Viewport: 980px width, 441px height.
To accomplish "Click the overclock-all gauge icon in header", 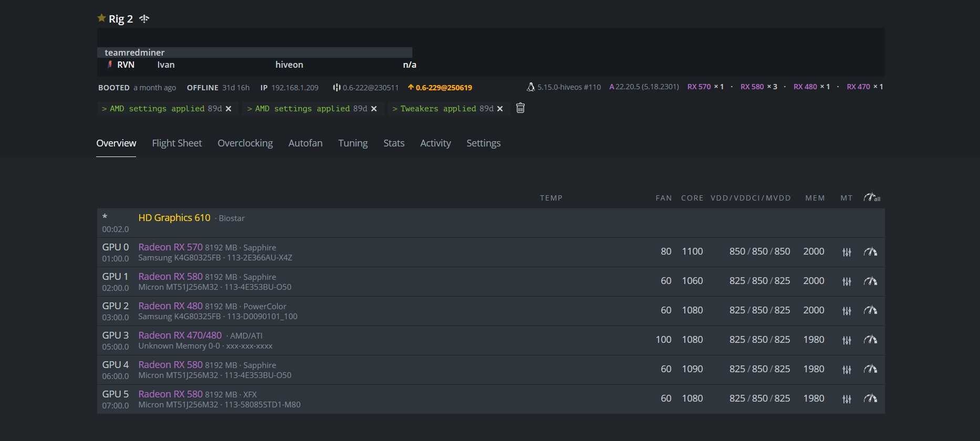I will point(872,197).
